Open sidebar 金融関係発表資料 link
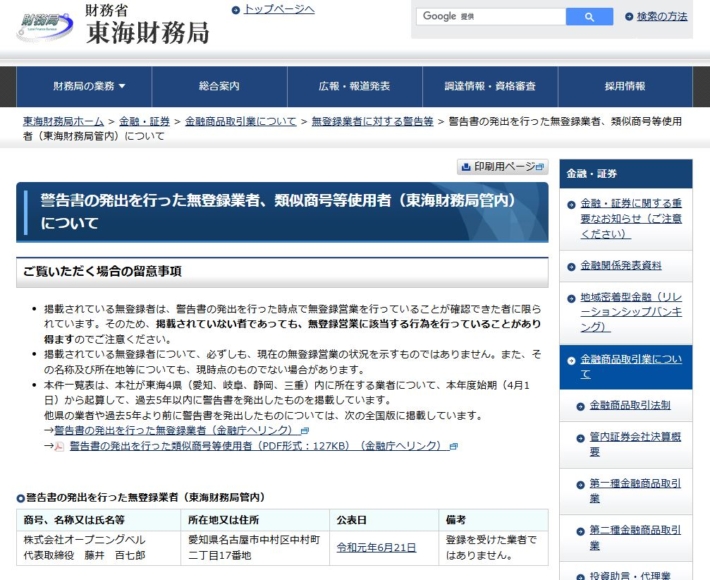This screenshot has height=580, width=710. click(x=621, y=266)
